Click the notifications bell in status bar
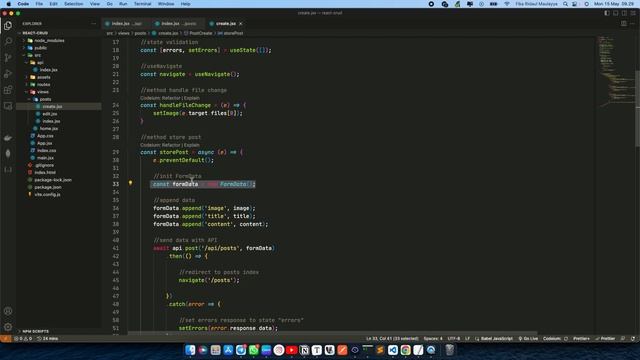The height and width of the screenshot is (360, 640). coord(633,339)
